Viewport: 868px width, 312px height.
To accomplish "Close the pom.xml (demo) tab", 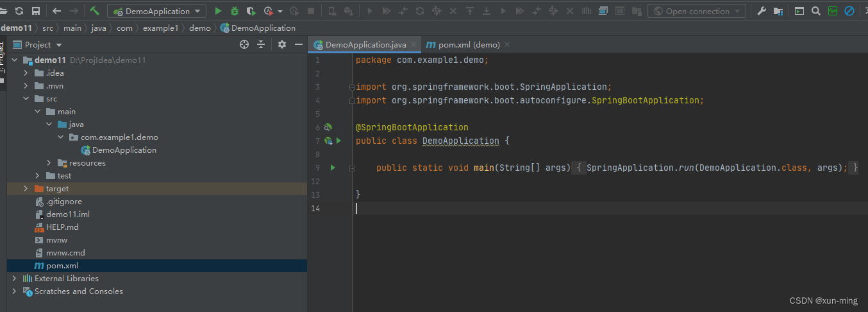I will (507, 45).
